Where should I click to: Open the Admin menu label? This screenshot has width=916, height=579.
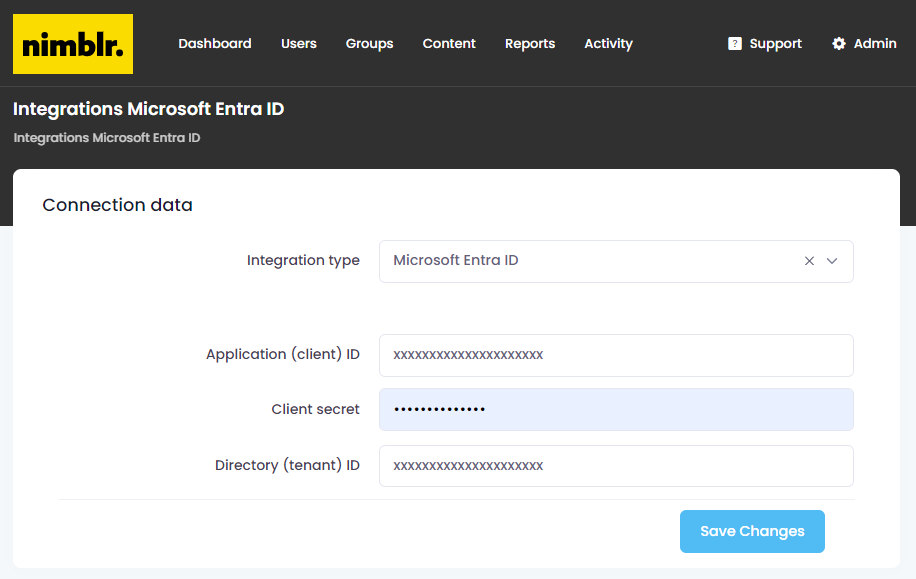point(875,44)
